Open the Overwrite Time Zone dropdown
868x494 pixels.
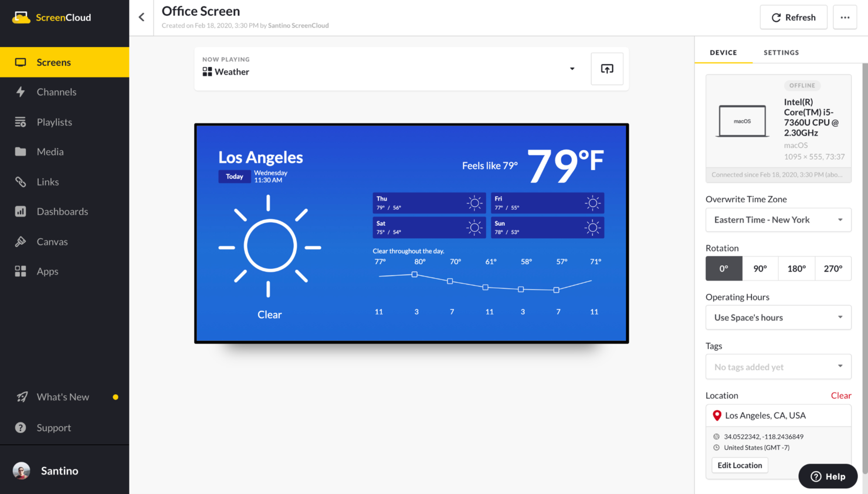pos(778,220)
